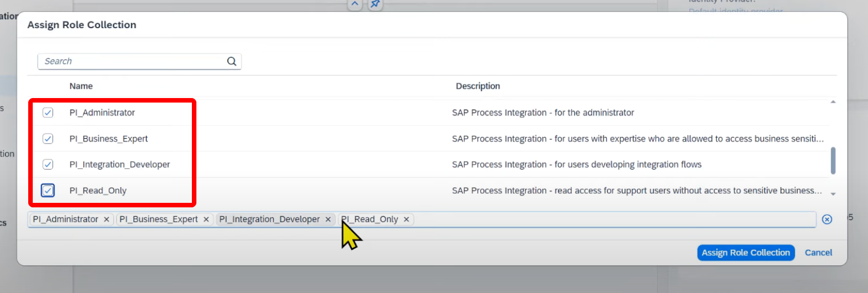Select the PI_Integration_Developer role name

pyautogui.click(x=120, y=165)
